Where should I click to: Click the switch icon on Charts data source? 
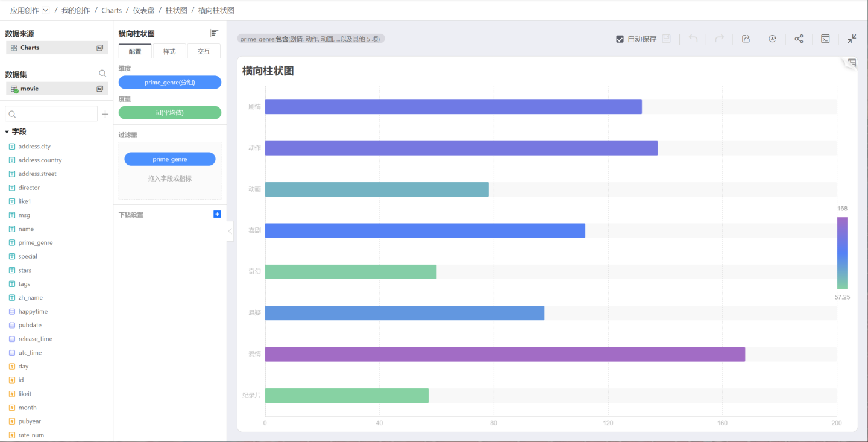click(100, 48)
